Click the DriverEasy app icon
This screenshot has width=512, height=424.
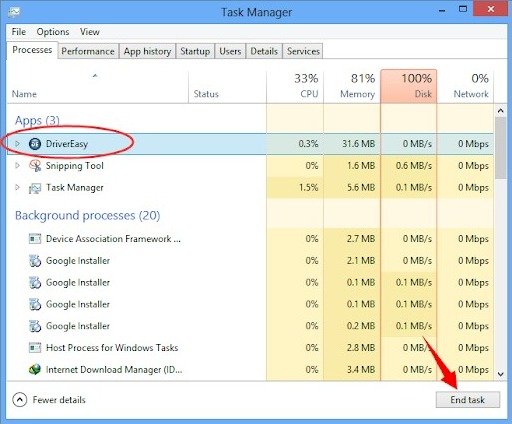35,144
